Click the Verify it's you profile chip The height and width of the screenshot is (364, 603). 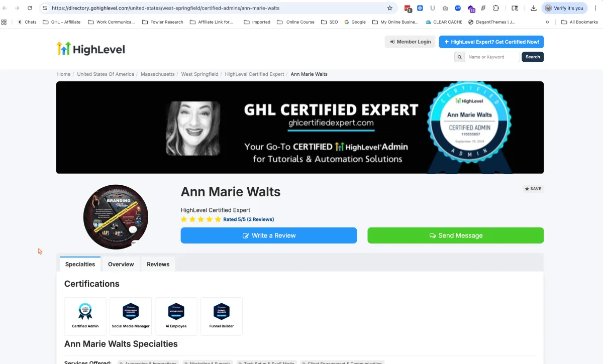[564, 8]
